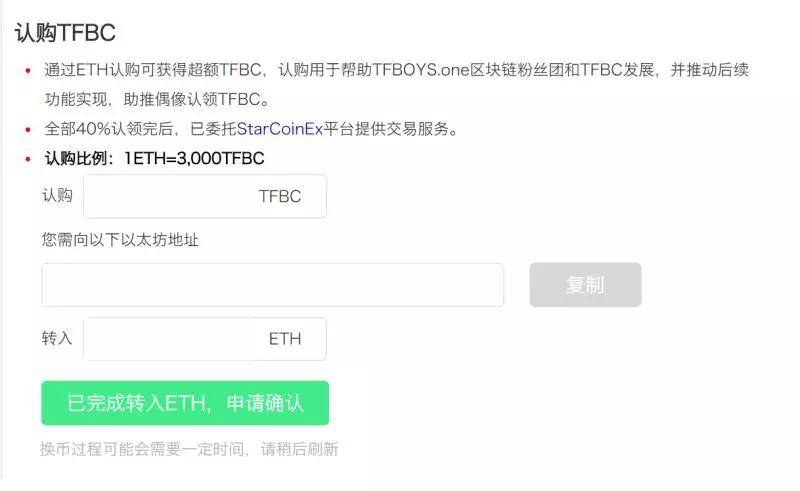Click the 认购TFBC page heading
Viewport: 800px width, 491px height.
click(x=65, y=33)
